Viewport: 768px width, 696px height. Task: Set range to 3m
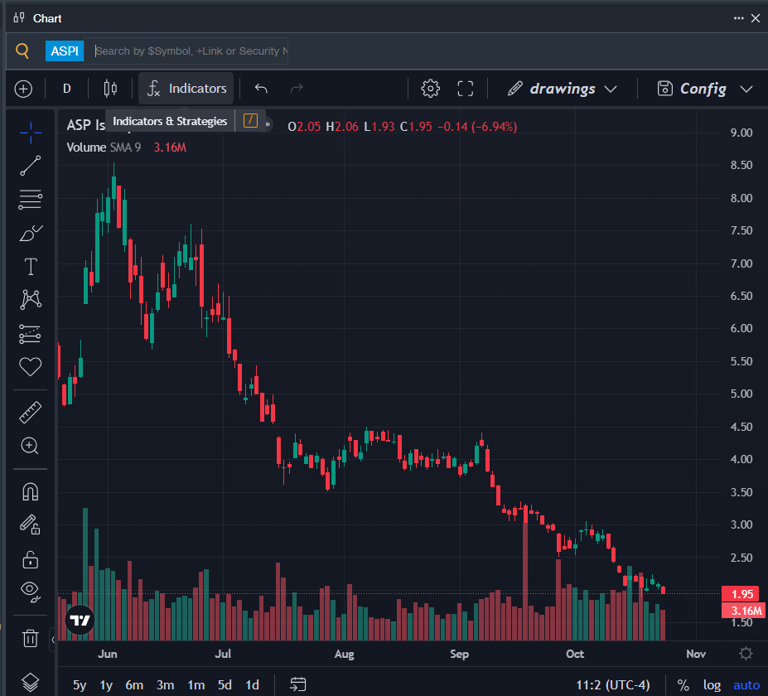tap(165, 685)
